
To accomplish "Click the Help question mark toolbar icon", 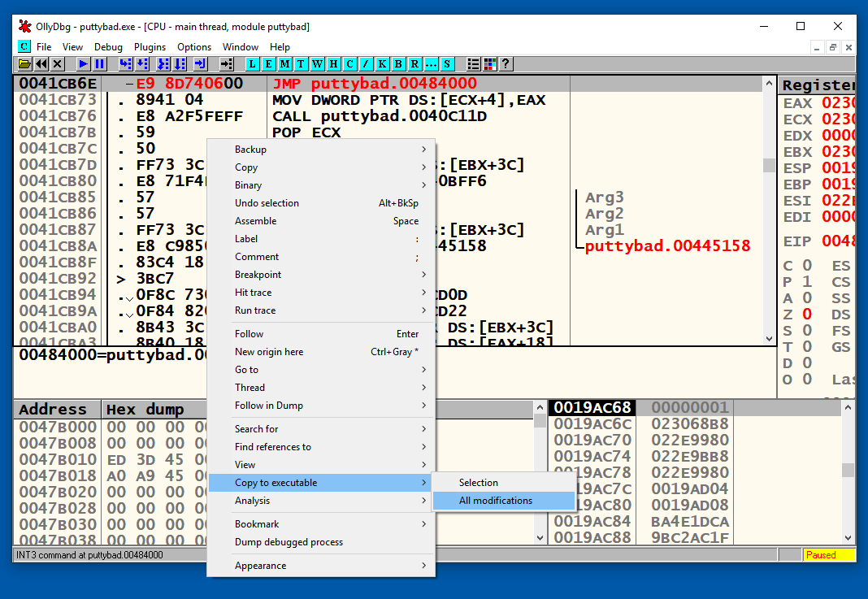I will click(506, 63).
